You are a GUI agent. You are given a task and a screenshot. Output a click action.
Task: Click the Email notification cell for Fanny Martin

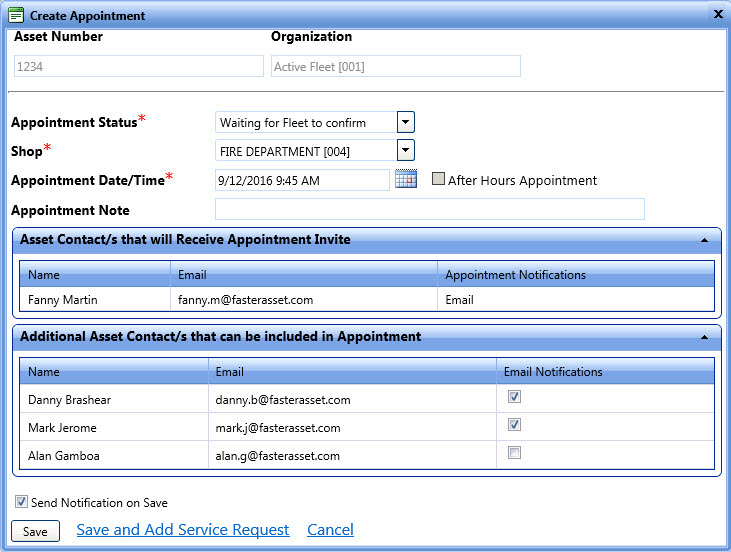(x=576, y=299)
